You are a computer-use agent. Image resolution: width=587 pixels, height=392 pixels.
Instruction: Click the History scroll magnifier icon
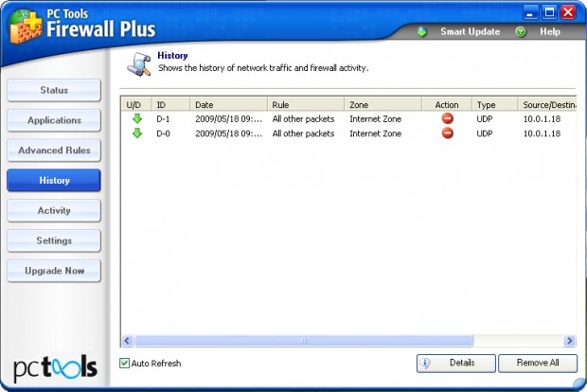point(138,64)
